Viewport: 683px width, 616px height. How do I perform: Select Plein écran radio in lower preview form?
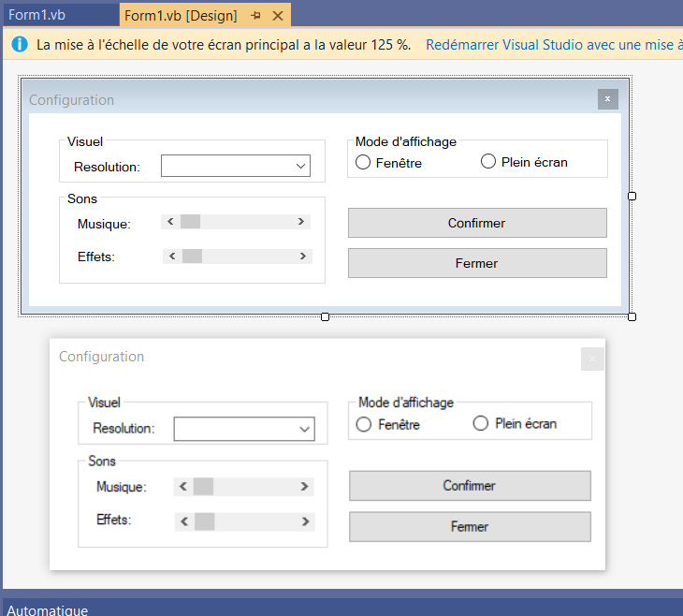(481, 423)
